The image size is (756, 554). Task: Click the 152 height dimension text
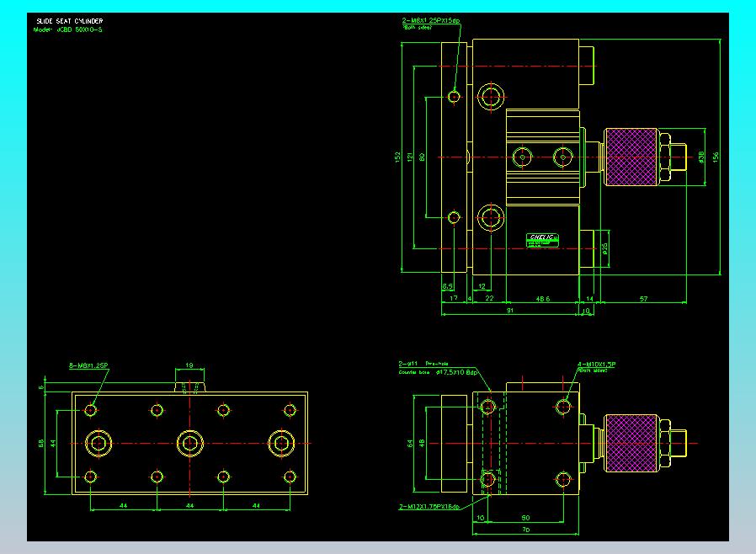397,157
